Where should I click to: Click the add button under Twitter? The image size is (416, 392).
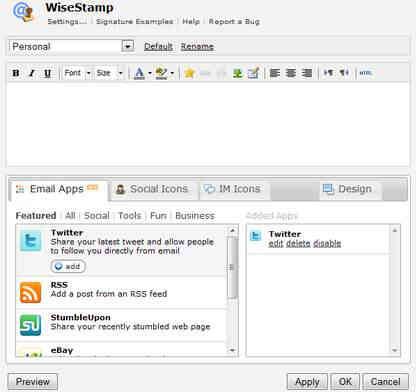tap(68, 266)
